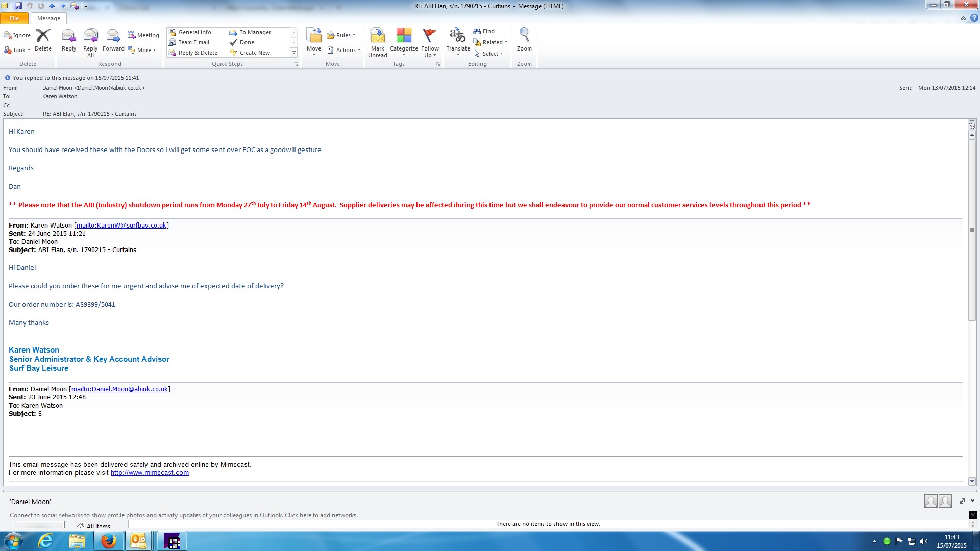Click KarenW@surfbay.co.uk mailto link

121,226
